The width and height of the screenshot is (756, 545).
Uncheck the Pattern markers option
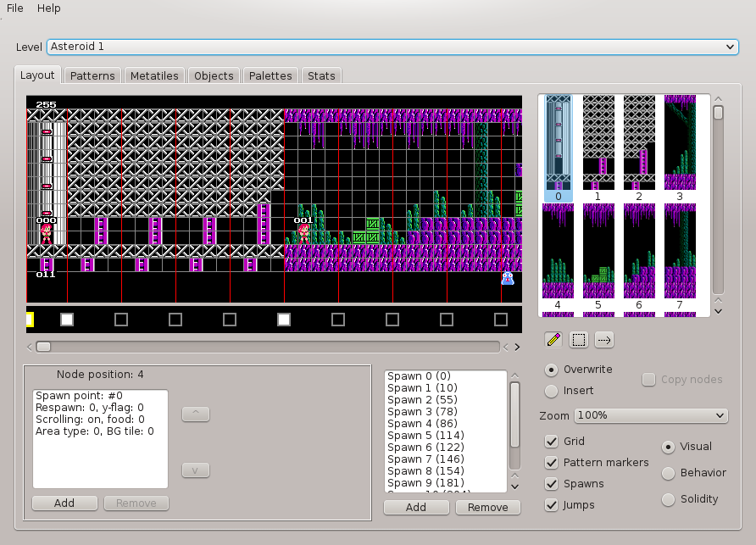click(552, 463)
